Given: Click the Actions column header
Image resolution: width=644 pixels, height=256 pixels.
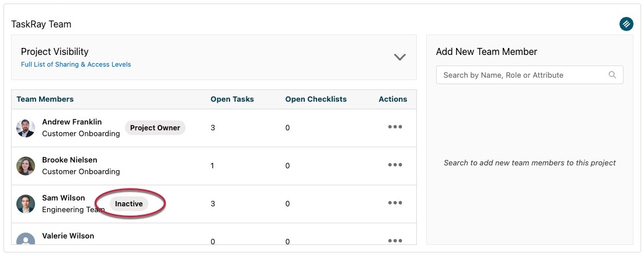Looking at the screenshot, I should point(393,99).
